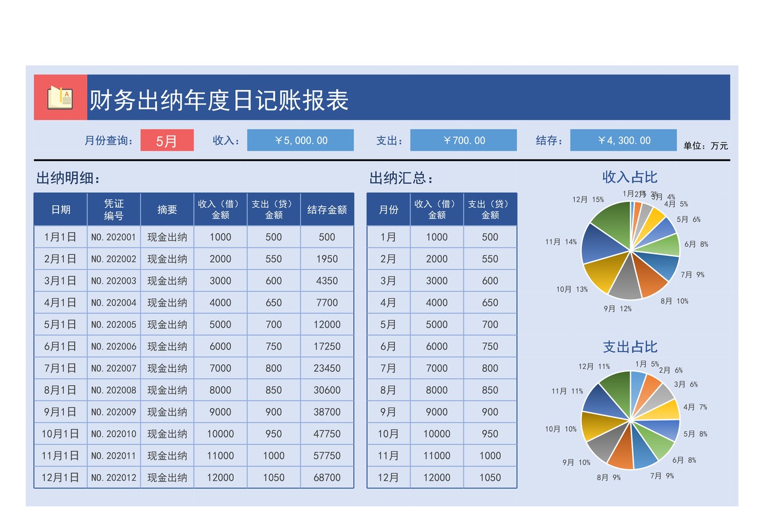Toggle selection of row NO. 202005
This screenshot has width=764, height=532.
(x=113, y=324)
